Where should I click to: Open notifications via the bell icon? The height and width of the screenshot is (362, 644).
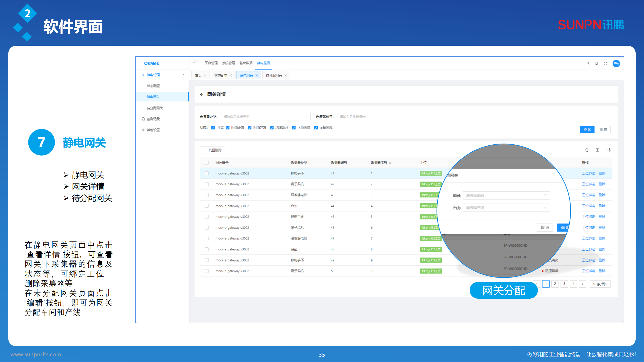596,63
